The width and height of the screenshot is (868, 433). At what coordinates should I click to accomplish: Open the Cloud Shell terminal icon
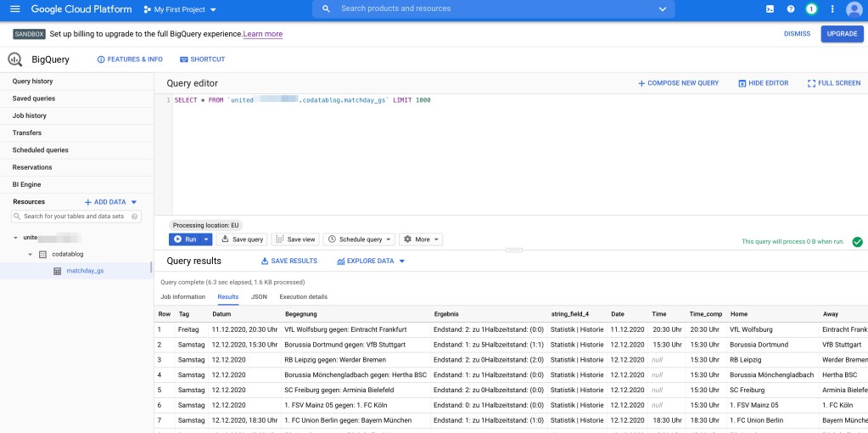click(770, 8)
